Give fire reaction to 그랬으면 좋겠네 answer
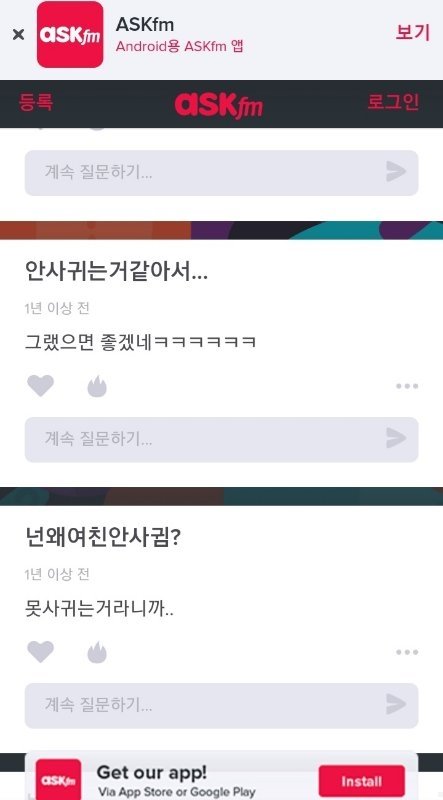The width and height of the screenshot is (443, 800). [x=97, y=386]
